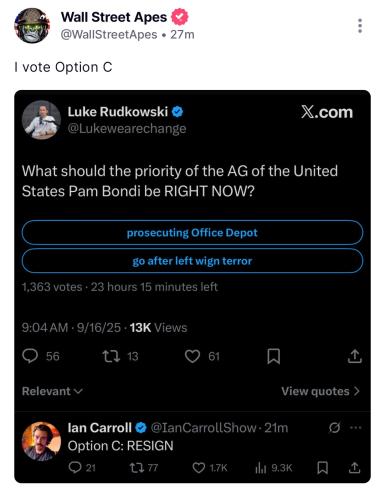This screenshot has width=385, height=500.
Task: Open View quotes chevron link
Action: click(x=321, y=391)
